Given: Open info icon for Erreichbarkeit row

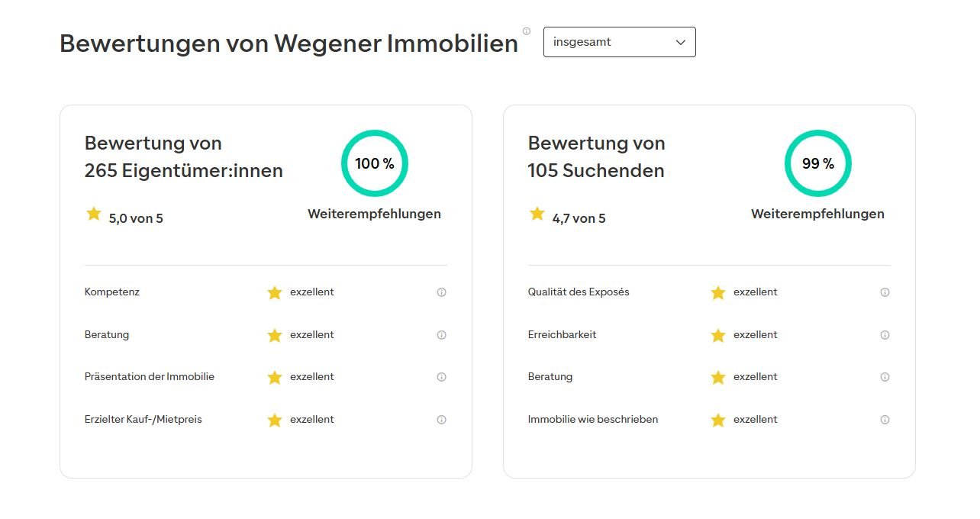Looking at the screenshot, I should 885,335.
